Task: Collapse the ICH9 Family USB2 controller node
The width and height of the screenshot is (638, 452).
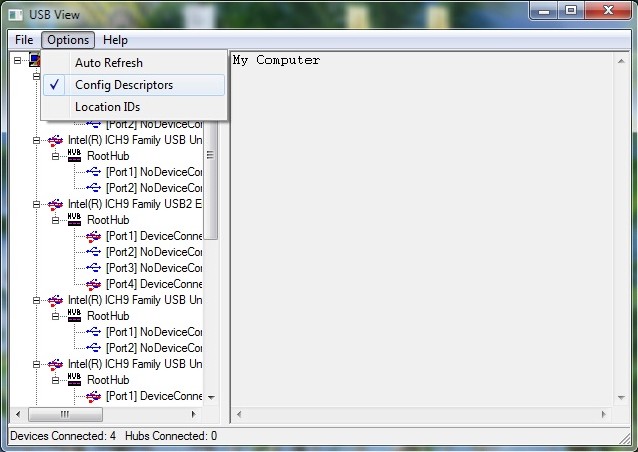Action: pos(37,204)
